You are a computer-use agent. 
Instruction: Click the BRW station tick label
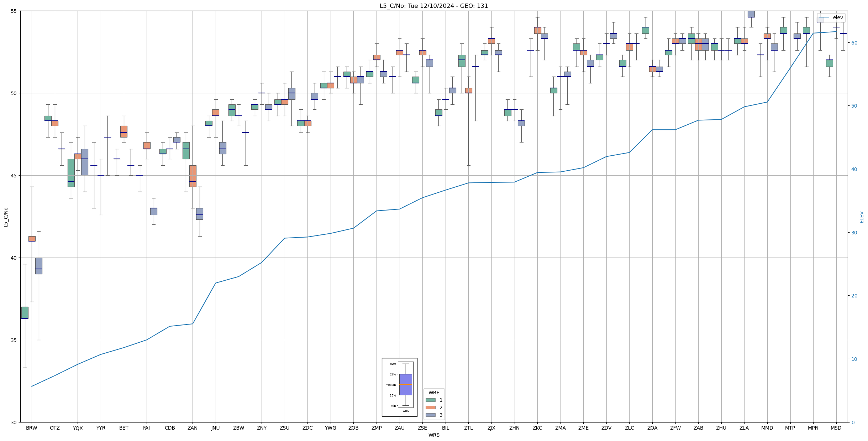[x=32, y=428]
